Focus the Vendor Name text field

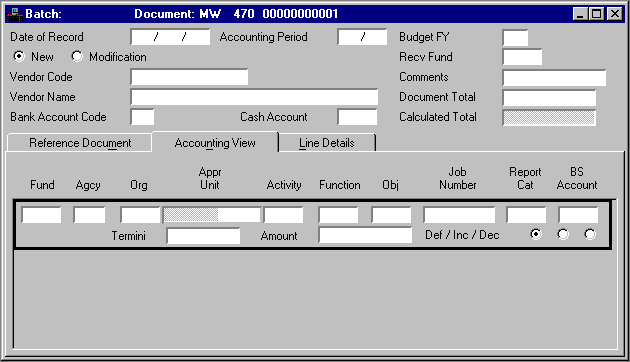pos(254,97)
